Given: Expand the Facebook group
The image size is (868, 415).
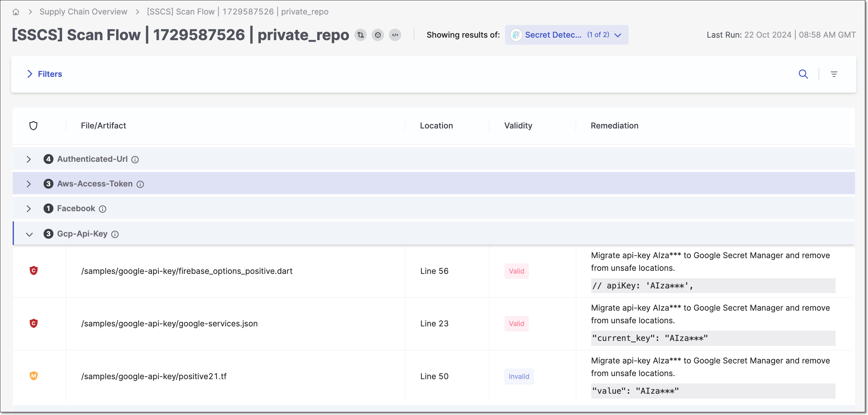Looking at the screenshot, I should tap(29, 208).
